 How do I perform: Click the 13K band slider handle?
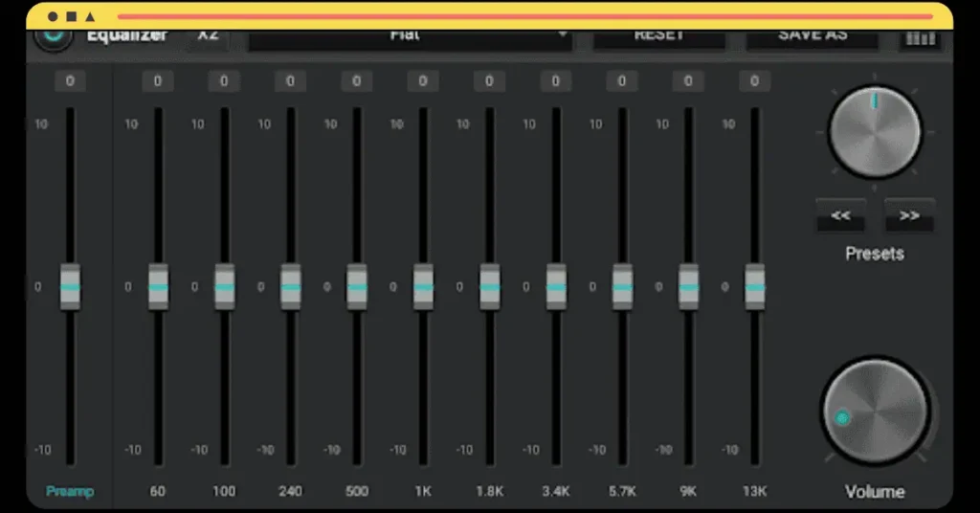(x=754, y=287)
